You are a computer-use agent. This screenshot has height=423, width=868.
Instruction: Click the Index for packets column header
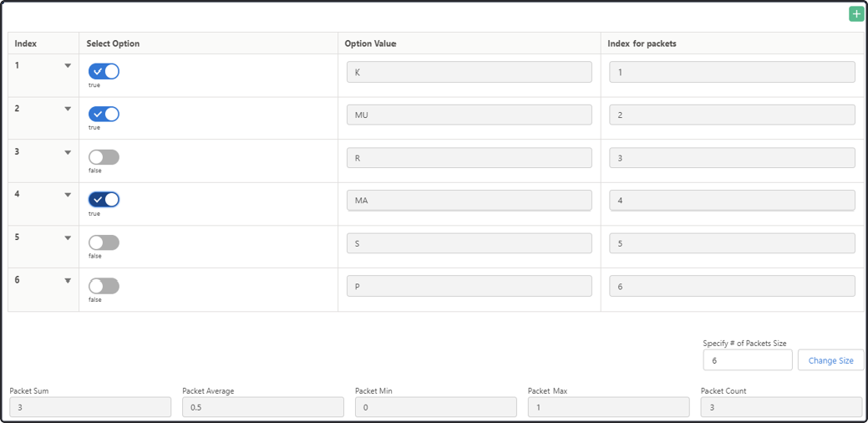(642, 43)
